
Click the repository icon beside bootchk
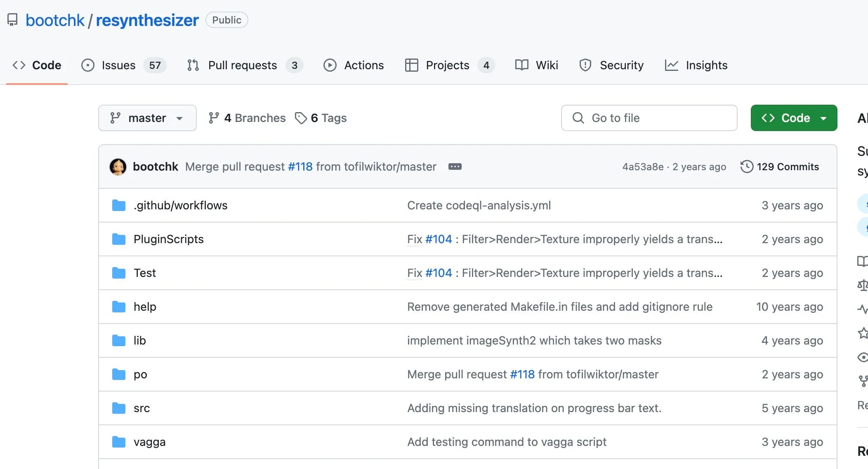coord(12,20)
